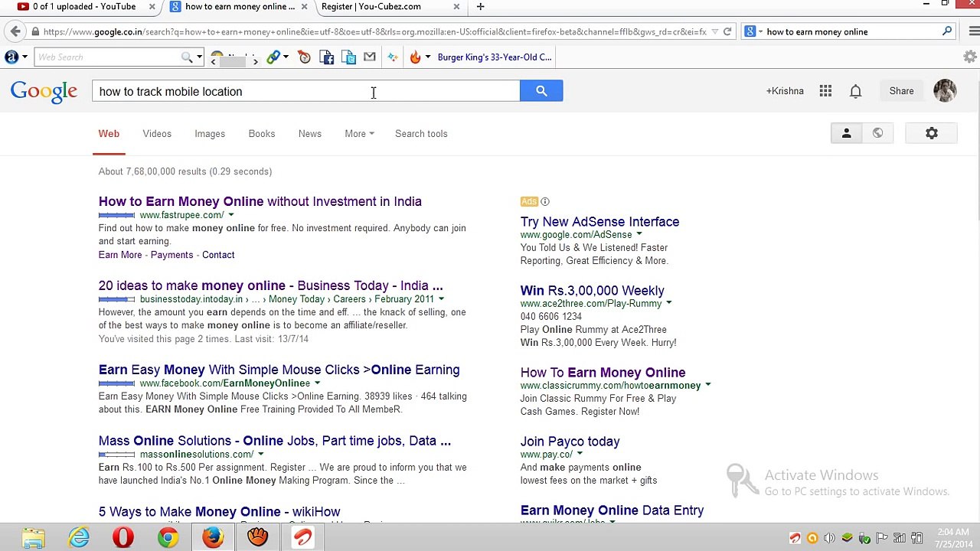Open How to Earn Money Online without Investment result
The width and height of the screenshot is (980, 551).
pos(260,201)
